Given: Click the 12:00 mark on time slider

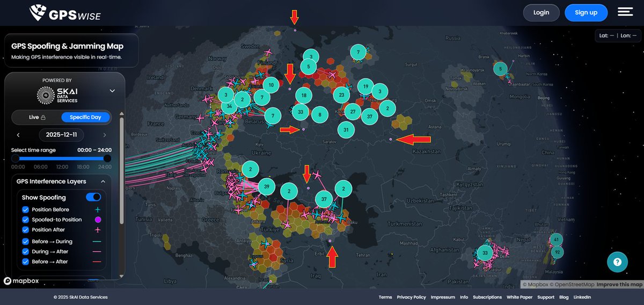Looking at the screenshot, I should pyautogui.click(x=61, y=166).
